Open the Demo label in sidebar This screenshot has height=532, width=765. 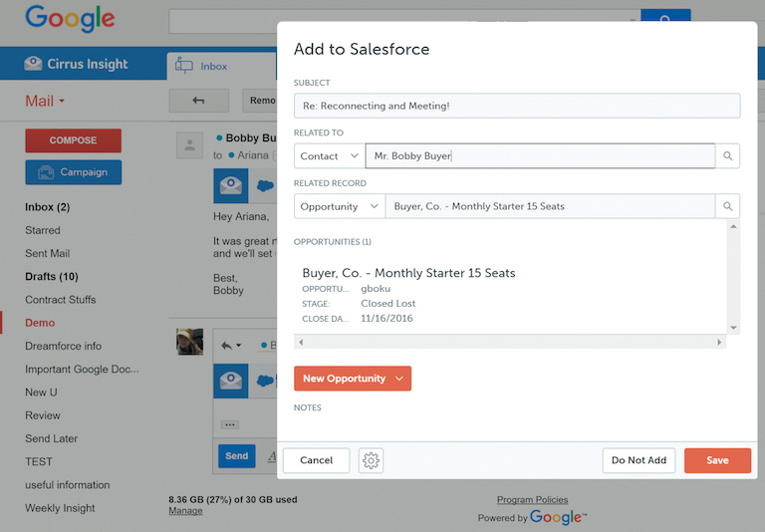click(40, 323)
